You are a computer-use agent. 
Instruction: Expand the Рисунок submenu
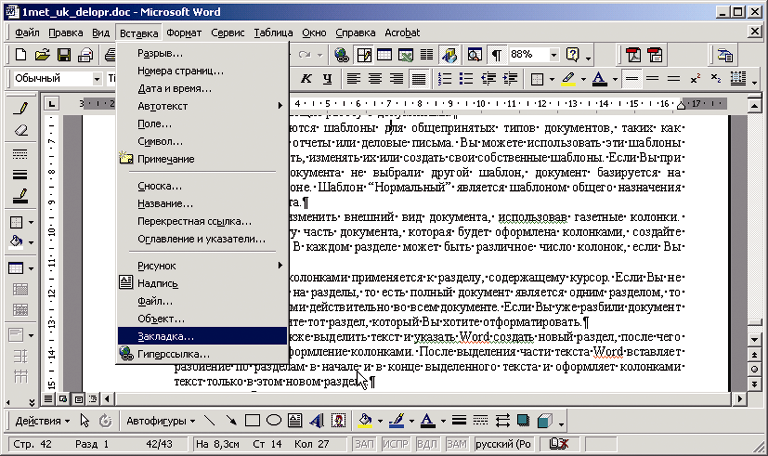pos(202,265)
